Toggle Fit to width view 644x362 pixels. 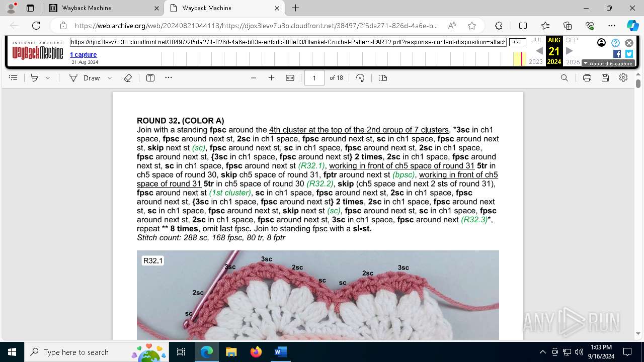[290, 78]
